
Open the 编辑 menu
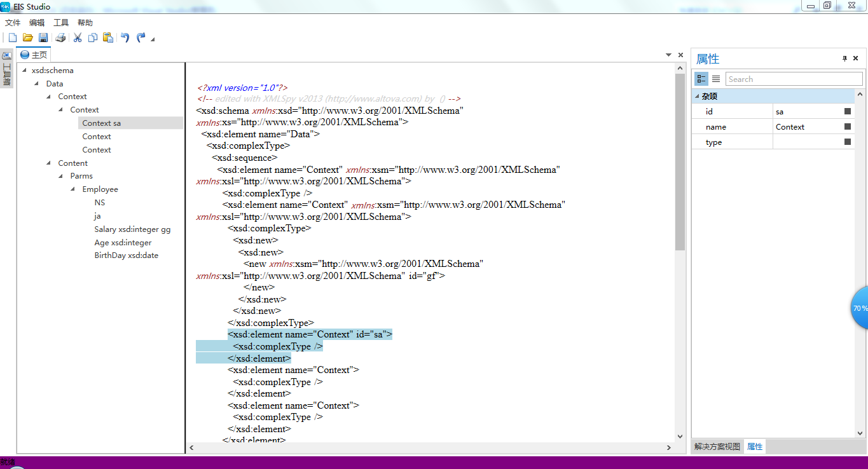(37, 22)
